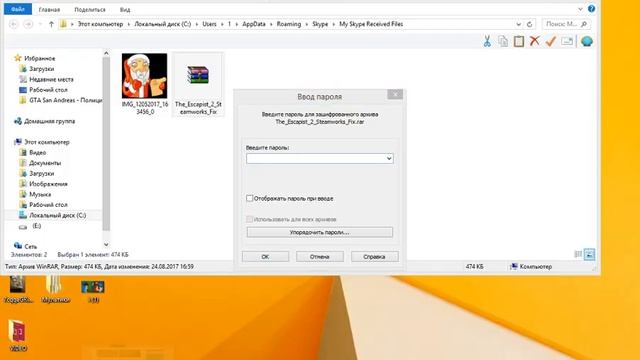Click the folder search box
This screenshot has height=360, width=640.
pyautogui.click(x=566, y=24)
